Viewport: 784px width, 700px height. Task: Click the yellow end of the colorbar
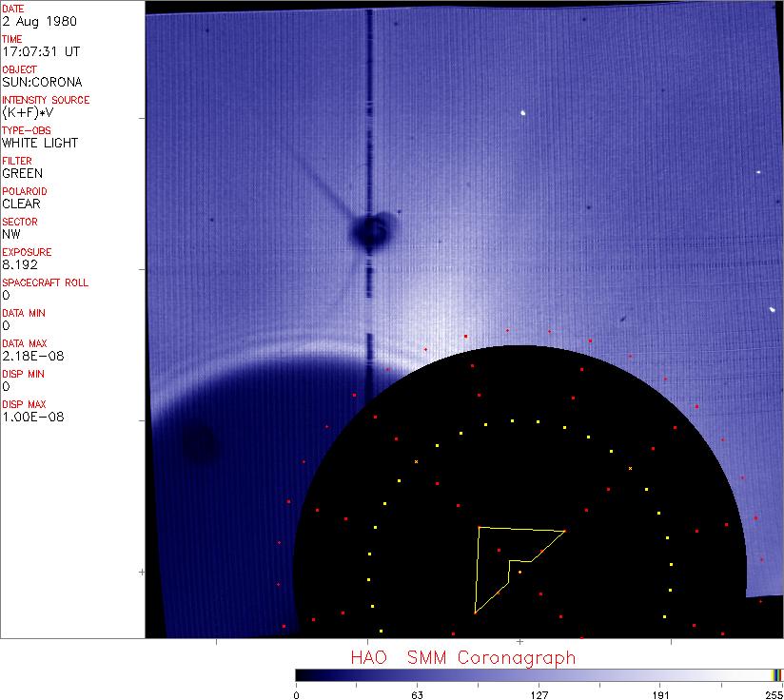click(x=777, y=674)
